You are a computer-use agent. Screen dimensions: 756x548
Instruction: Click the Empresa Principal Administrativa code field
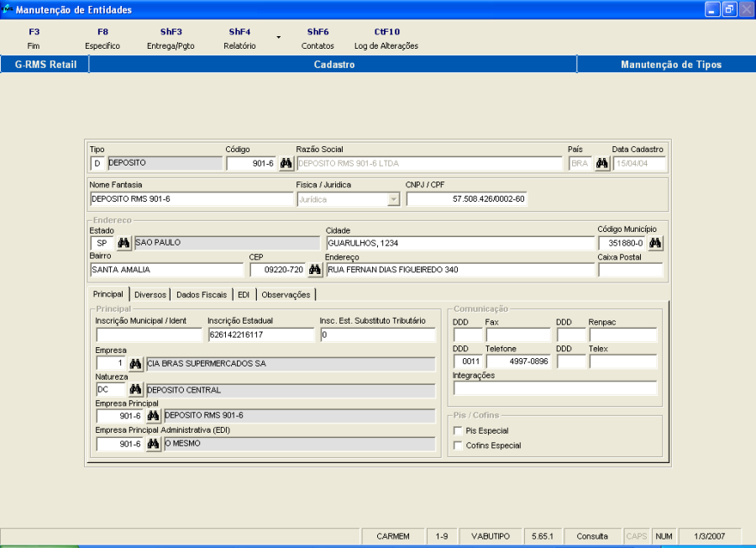[x=119, y=444]
